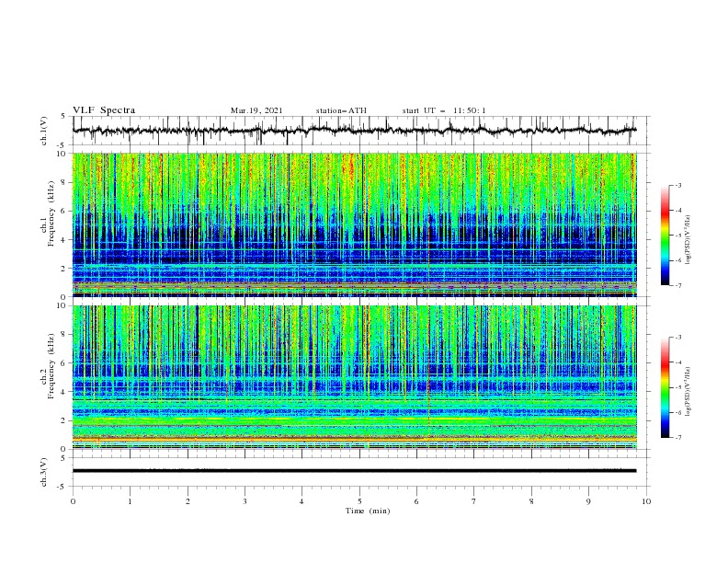This screenshot has width=728, height=563.
Task: Click the ch.1 spectrogram panel
Action: click(354, 224)
